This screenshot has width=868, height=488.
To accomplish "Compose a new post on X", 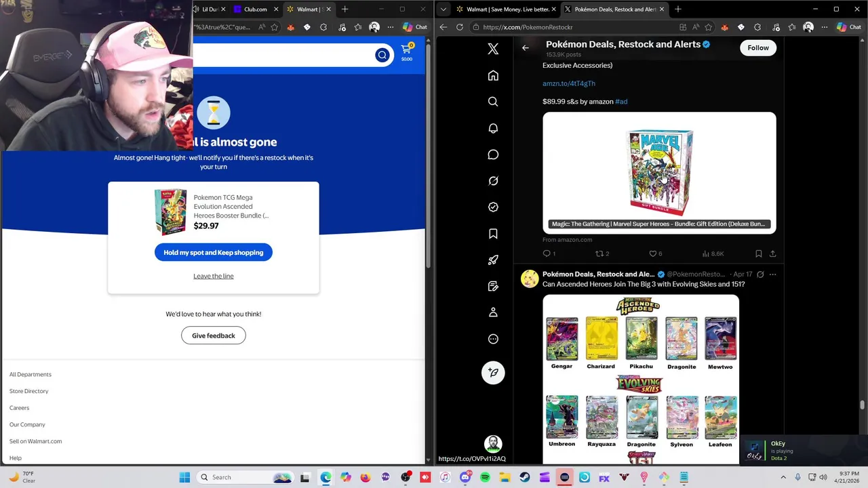I will (493, 372).
